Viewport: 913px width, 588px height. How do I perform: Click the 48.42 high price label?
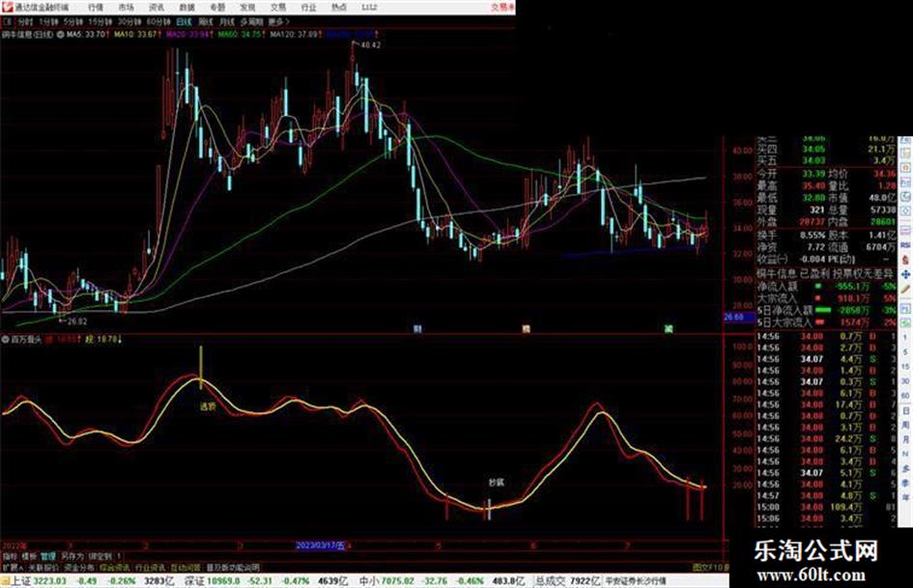point(370,44)
